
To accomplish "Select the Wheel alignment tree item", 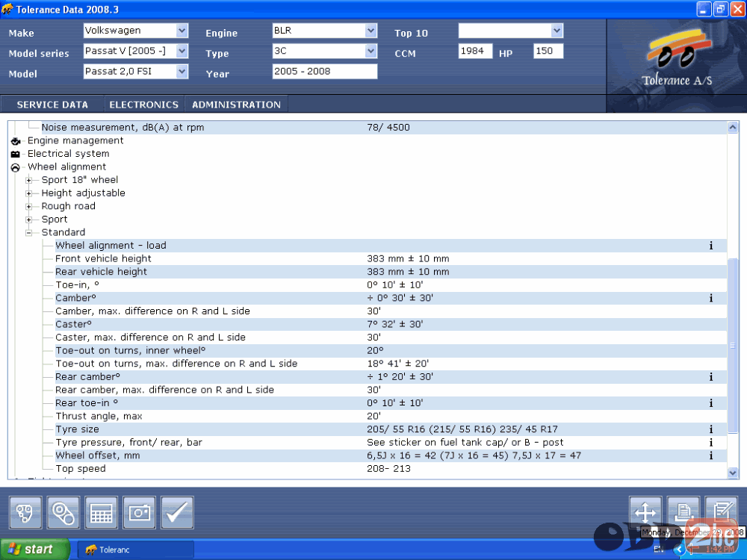I will [x=66, y=167].
